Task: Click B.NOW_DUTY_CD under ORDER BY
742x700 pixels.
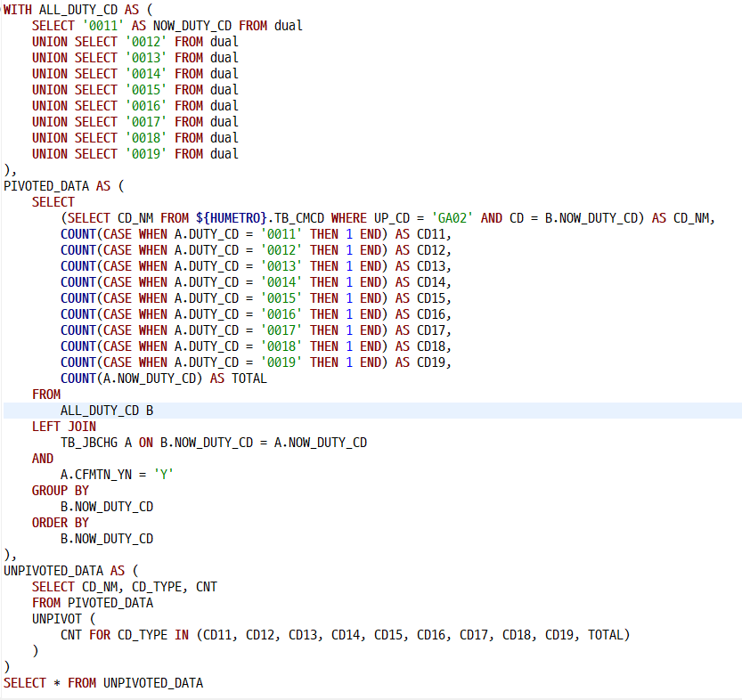Action: tap(107, 539)
